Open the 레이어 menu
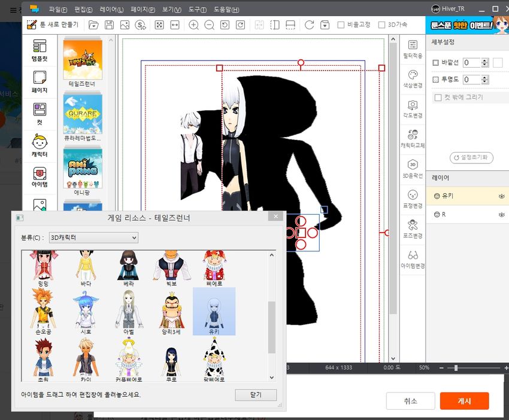This screenshot has width=509, height=420. (x=111, y=10)
